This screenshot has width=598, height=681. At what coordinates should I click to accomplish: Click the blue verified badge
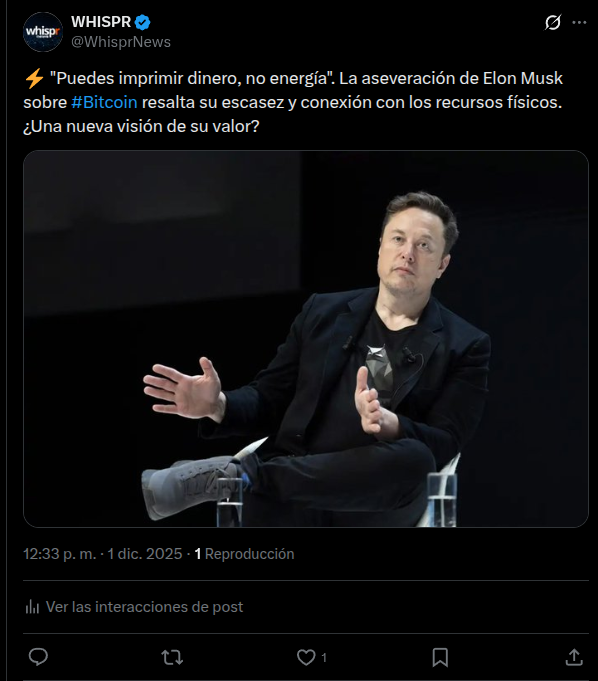[x=142, y=22]
